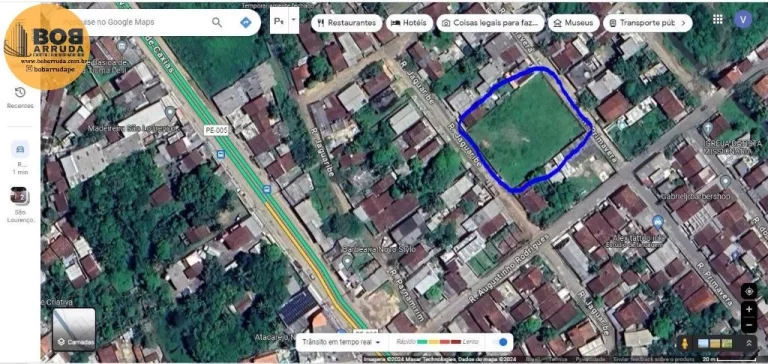Click the user account avatar V
Viewport: 768px width, 364px height.
(743, 19)
